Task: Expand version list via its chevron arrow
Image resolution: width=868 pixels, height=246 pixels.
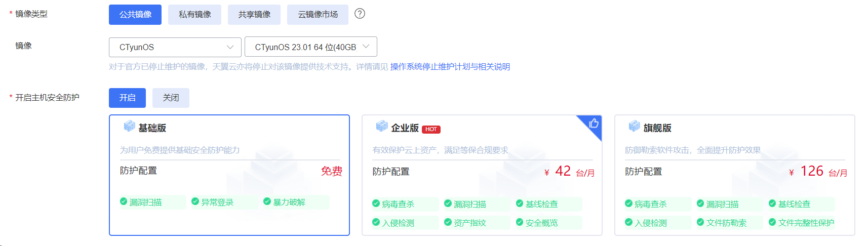Action: [x=366, y=47]
